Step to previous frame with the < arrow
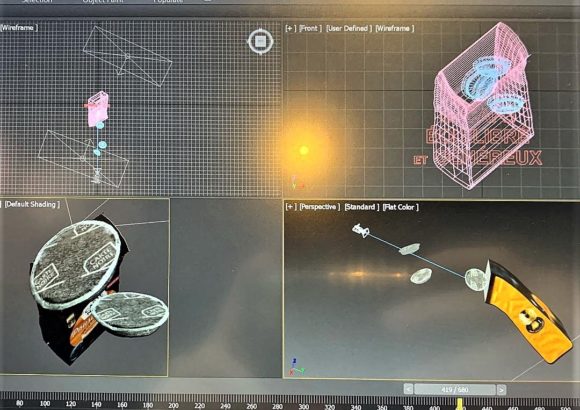 coord(408,390)
